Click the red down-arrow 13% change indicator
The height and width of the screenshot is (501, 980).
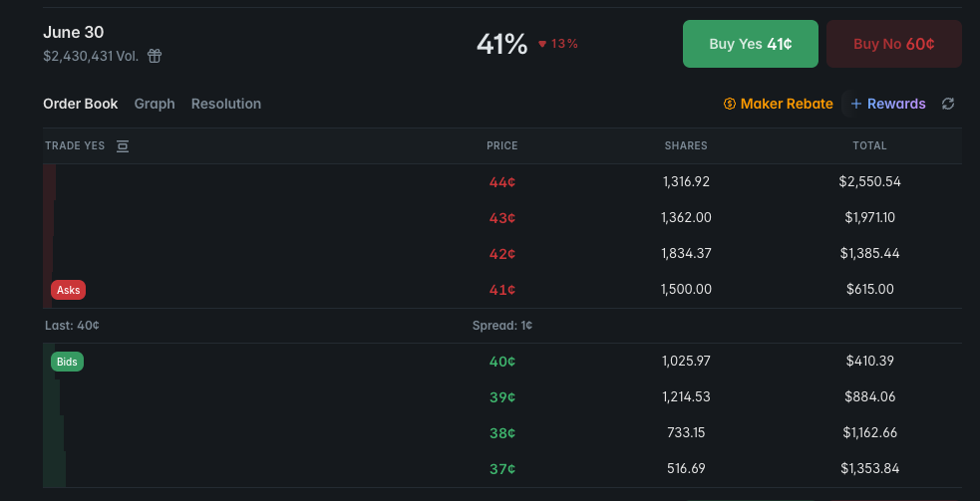coord(558,44)
